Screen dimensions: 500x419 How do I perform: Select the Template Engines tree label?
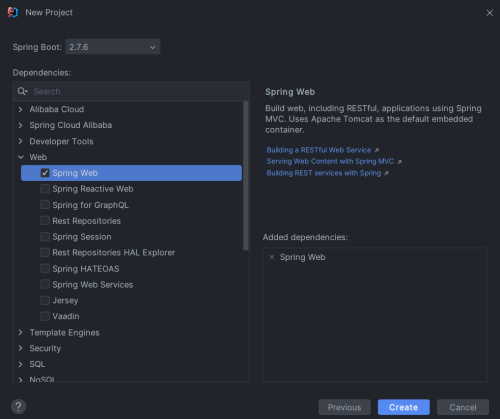point(64,332)
